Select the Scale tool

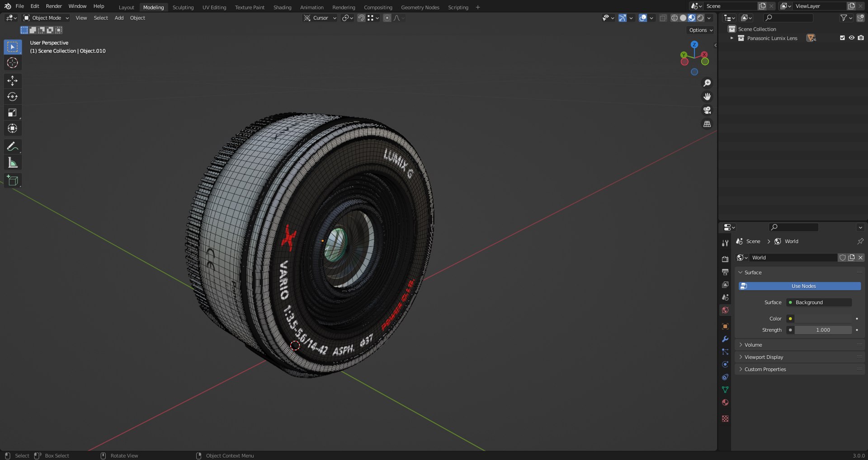[x=13, y=113]
